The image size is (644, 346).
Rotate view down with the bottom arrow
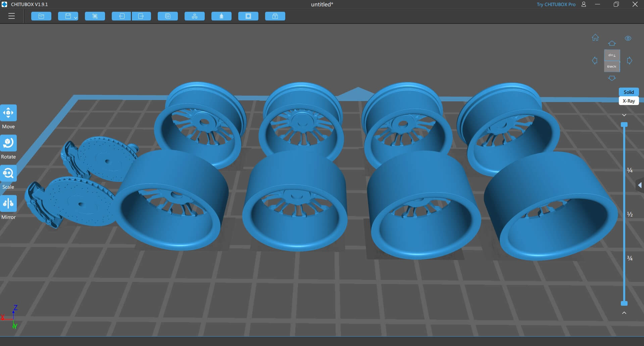(x=612, y=78)
